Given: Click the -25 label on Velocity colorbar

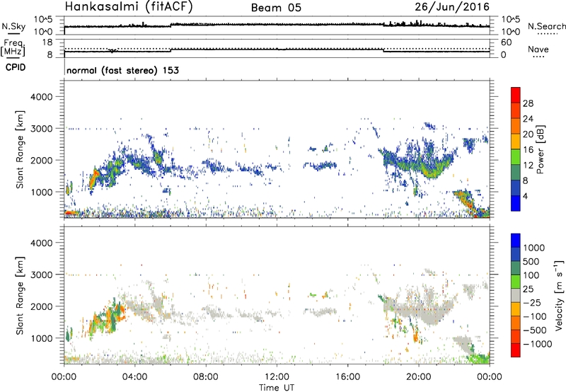Looking at the screenshot, I should pyautogui.click(x=532, y=303).
